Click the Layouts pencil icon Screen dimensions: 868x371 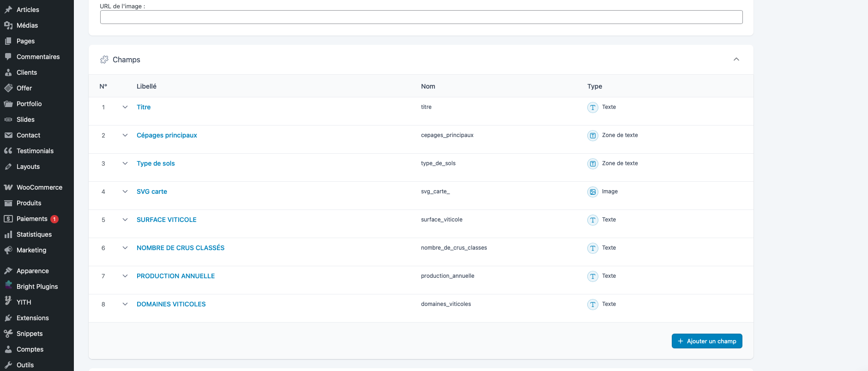point(8,167)
